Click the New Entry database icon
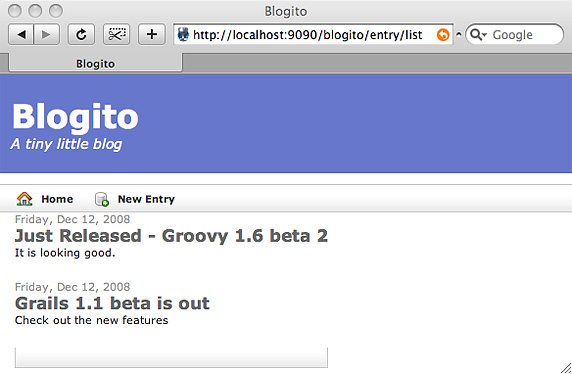This screenshot has width=572, height=374. click(102, 199)
